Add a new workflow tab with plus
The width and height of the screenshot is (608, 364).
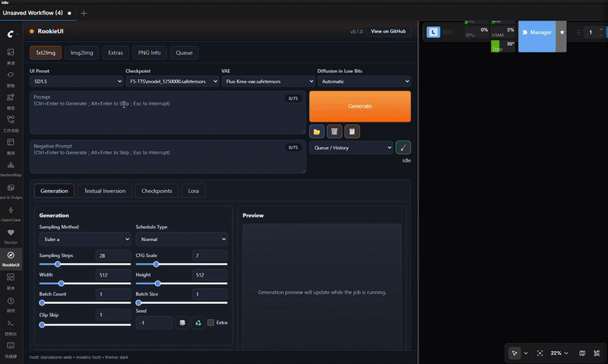coord(84,13)
